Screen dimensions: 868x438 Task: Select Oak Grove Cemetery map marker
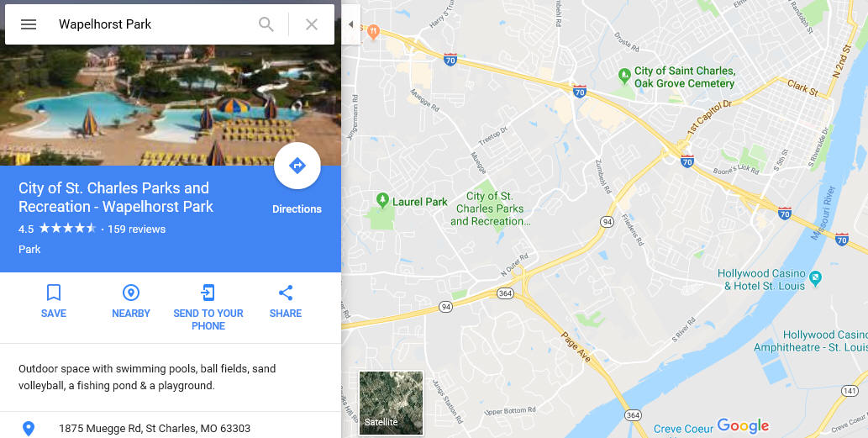(624, 76)
